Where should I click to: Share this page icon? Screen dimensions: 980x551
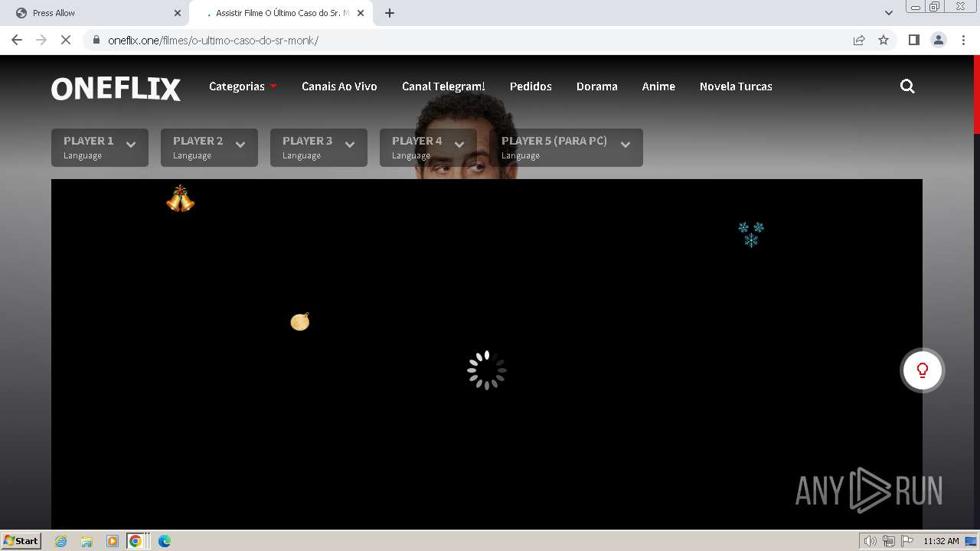coord(859,40)
